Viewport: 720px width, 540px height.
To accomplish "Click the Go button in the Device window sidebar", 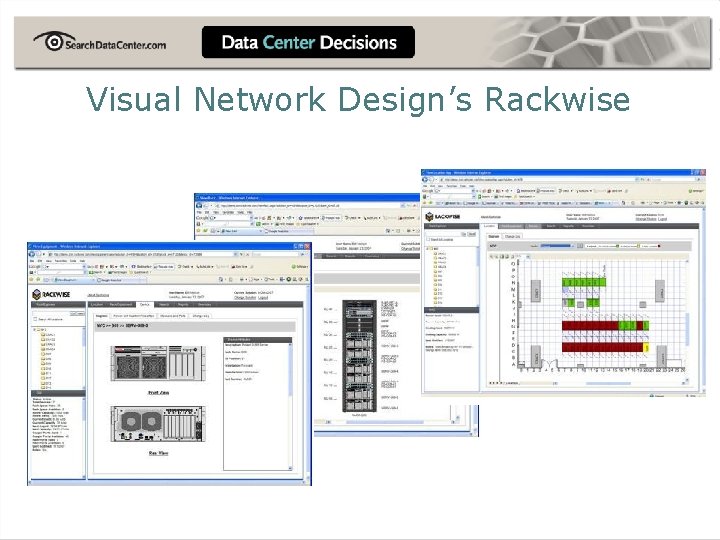I will [73, 313].
